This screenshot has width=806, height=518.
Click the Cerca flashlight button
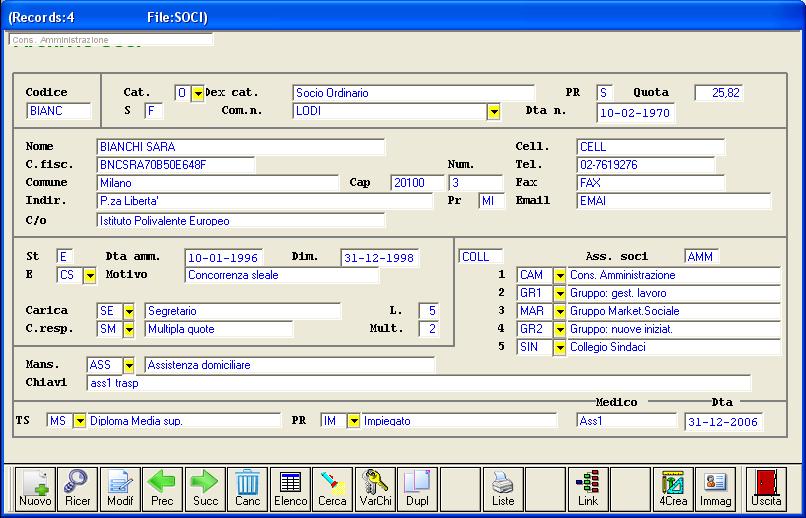coord(333,489)
